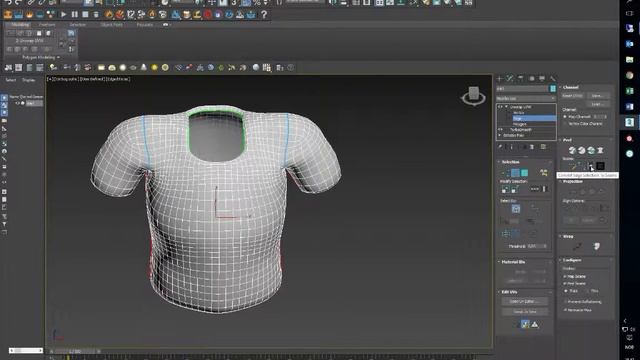Switch to the Freeform ribbon tab

[x=47, y=24]
